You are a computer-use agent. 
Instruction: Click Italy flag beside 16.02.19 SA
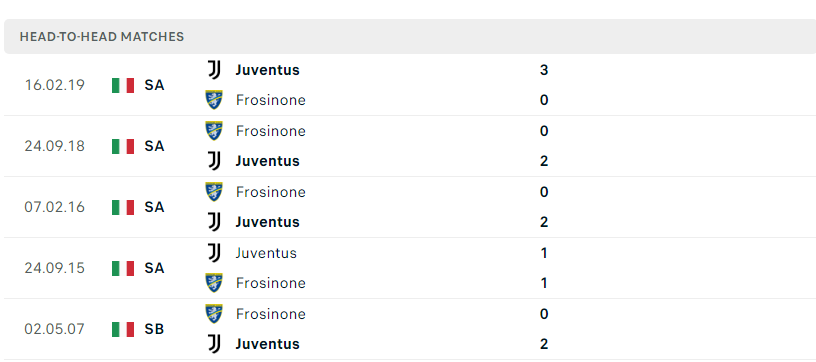tap(123, 85)
